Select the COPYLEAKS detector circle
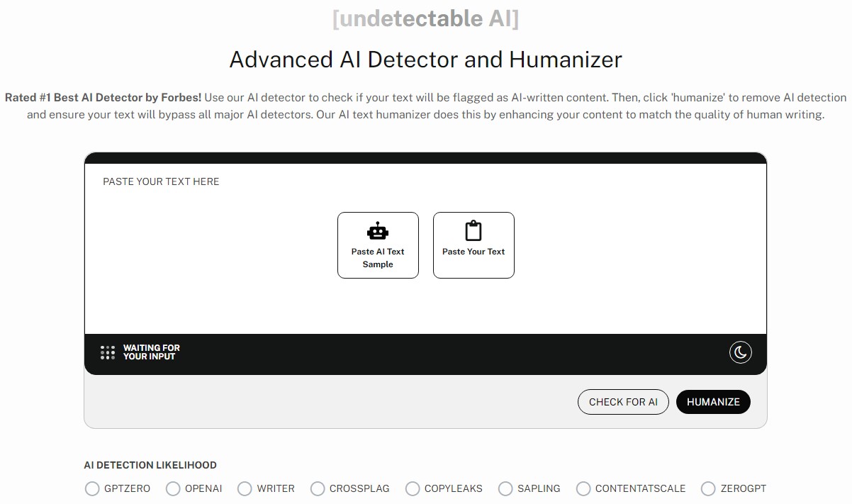852x504 pixels. [413, 488]
